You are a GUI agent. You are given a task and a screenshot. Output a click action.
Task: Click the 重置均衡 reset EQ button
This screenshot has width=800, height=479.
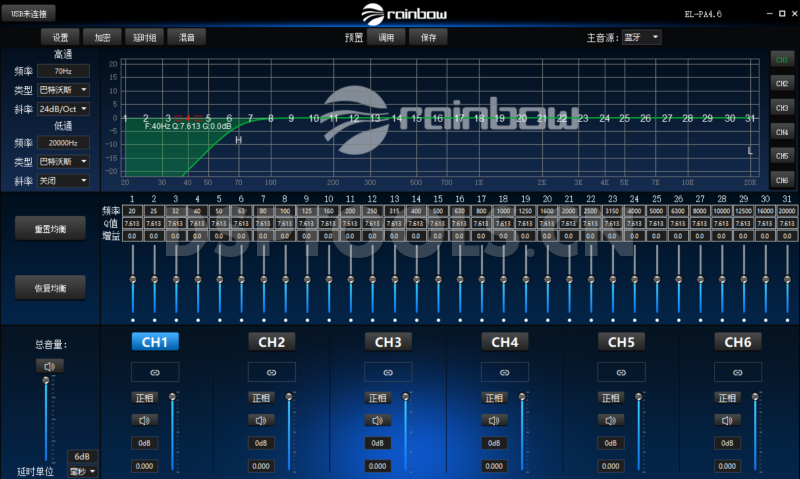pyautogui.click(x=50, y=229)
